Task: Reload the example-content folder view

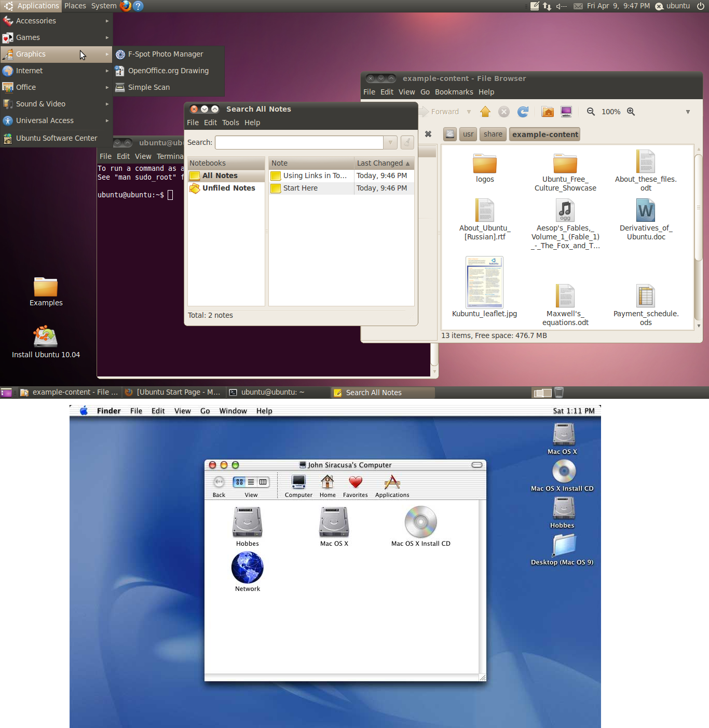Action: point(523,112)
